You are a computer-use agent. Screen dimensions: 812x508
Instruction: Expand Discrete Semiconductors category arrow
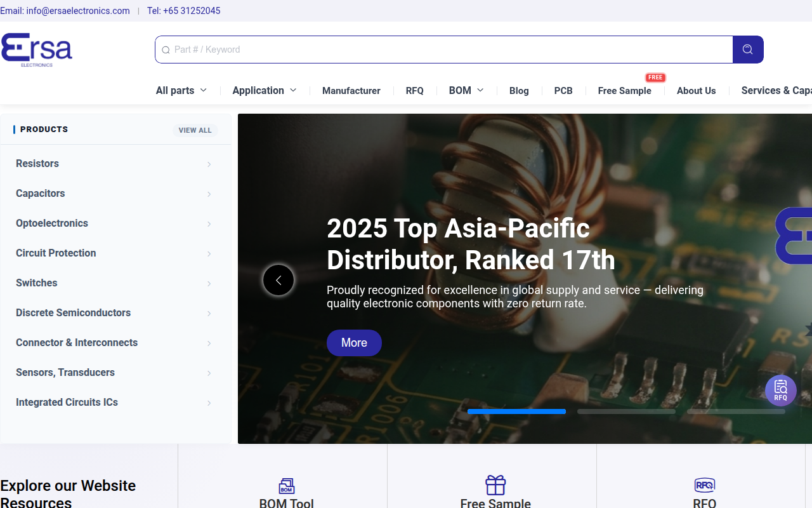click(x=209, y=314)
